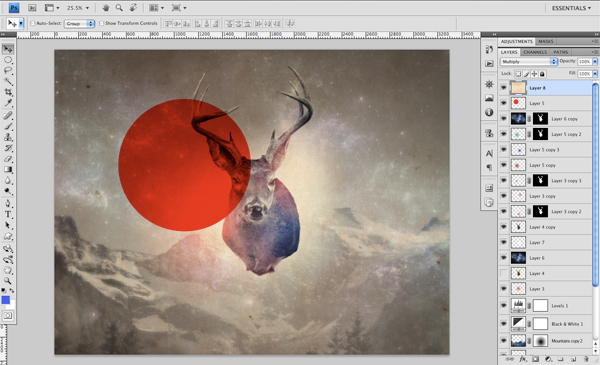Open the Actions panel icon in dock
This screenshot has height=365, width=600.
click(489, 63)
